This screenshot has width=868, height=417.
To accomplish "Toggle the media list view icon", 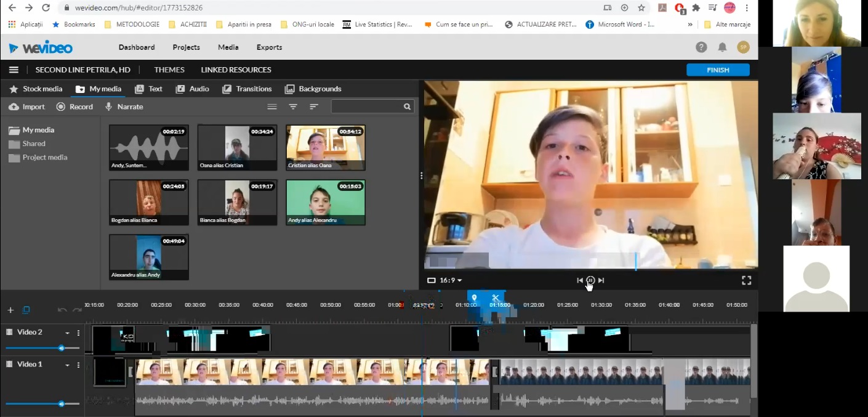I will 271,107.
